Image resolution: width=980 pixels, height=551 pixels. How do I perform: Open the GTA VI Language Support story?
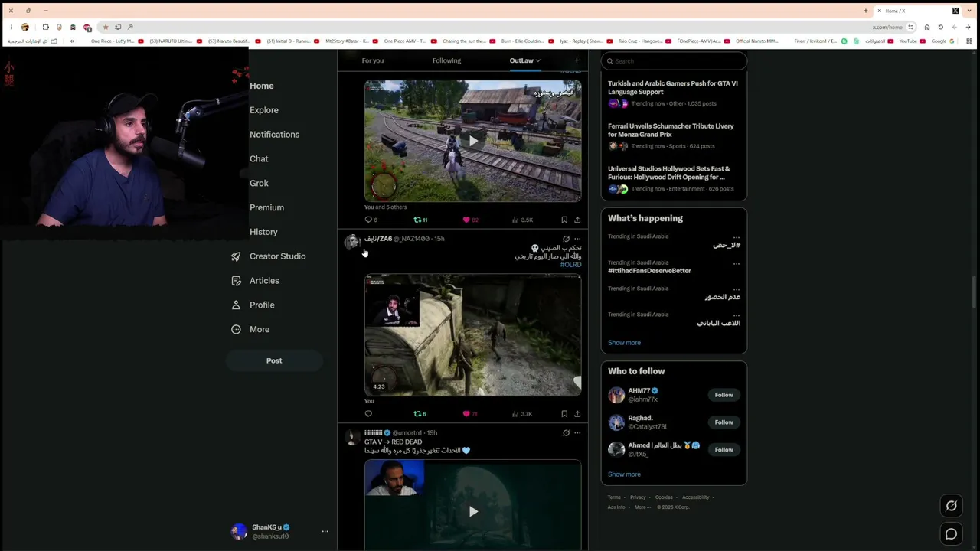pos(673,87)
